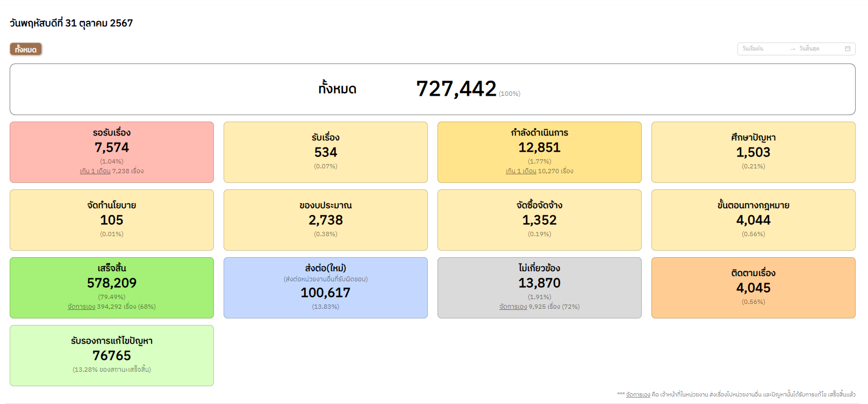The image size is (868, 404).
Task: Open the เกิน 1 เดือน link under กำลังดำเนินการ
Action: pos(521,171)
